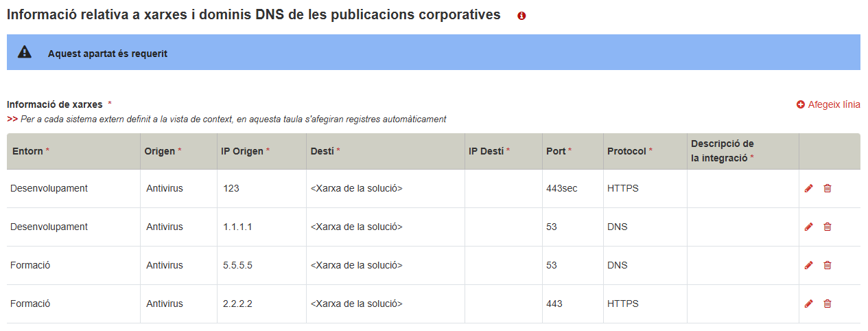
Task: Edit the row with IP Origen 2.2.2.2
Action: point(808,304)
